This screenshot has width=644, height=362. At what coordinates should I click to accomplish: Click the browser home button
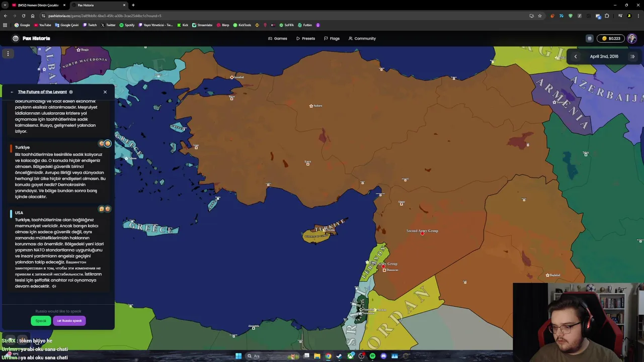point(33,16)
